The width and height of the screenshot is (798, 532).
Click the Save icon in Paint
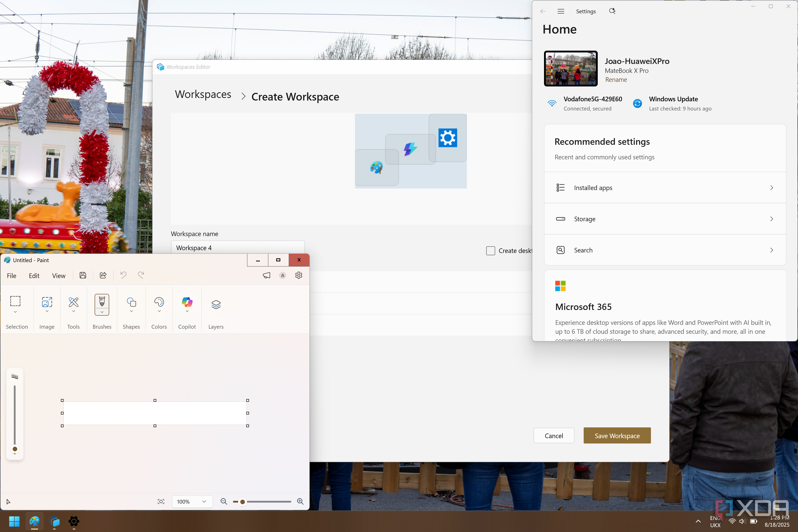point(83,275)
